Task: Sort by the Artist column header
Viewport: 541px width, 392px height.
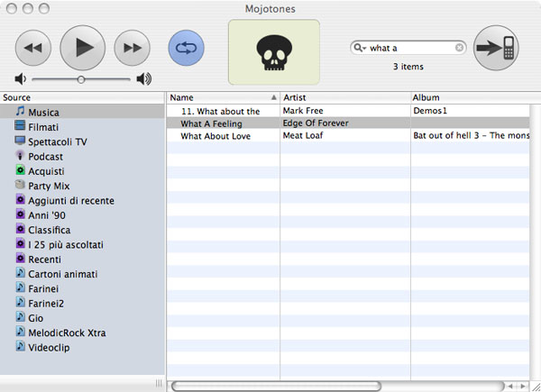Action: (345, 97)
